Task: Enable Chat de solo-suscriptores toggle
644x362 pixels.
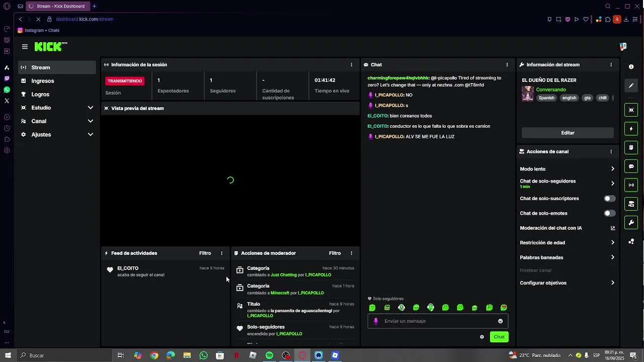Action: pyautogui.click(x=609, y=199)
